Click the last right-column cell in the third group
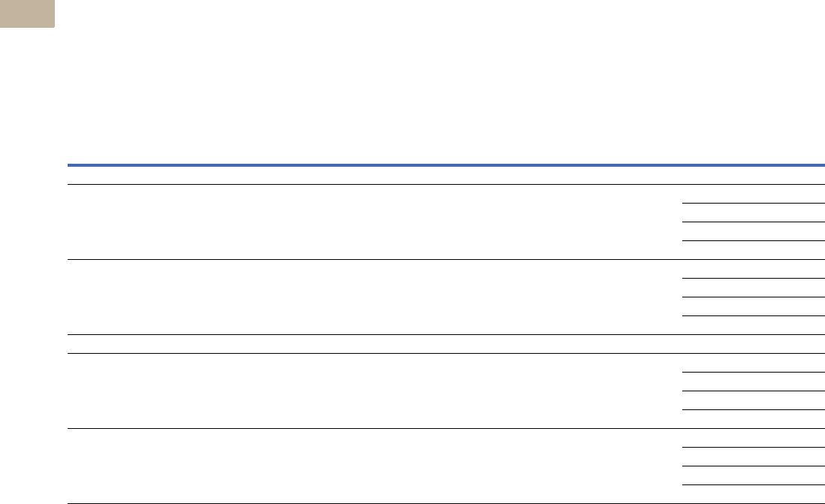This screenshot has height=504, width=825. [754, 419]
